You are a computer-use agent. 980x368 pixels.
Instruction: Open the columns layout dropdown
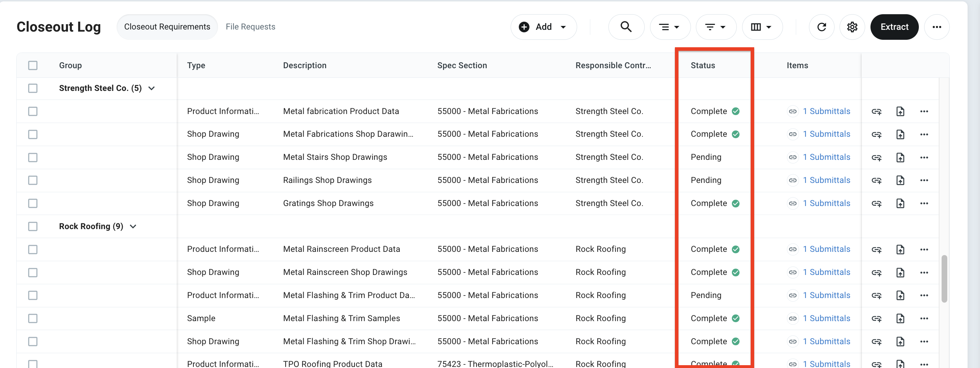(762, 27)
